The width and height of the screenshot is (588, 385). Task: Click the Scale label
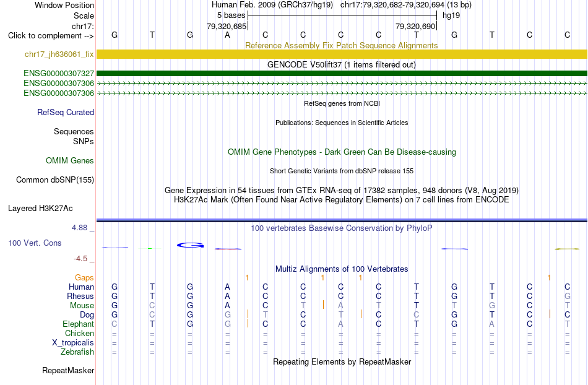pos(84,15)
